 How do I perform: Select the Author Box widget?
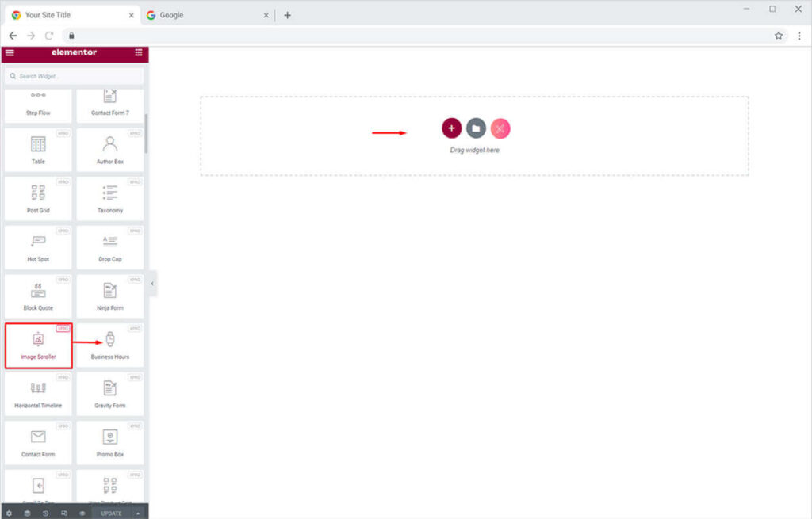tap(110, 150)
